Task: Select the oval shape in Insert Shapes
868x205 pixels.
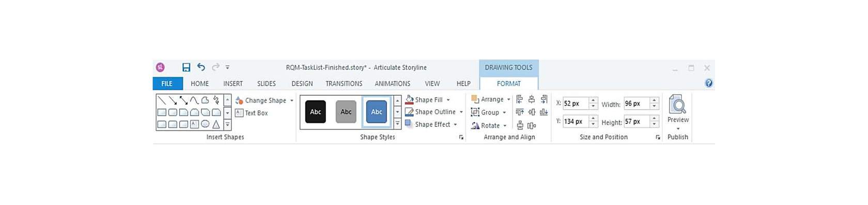Action: click(x=205, y=124)
